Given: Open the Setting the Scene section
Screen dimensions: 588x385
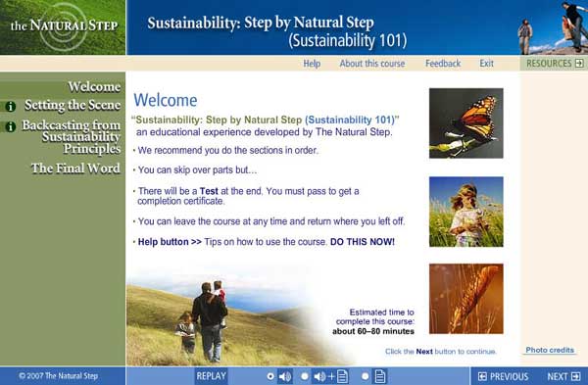Looking at the screenshot, I should click(x=73, y=106).
